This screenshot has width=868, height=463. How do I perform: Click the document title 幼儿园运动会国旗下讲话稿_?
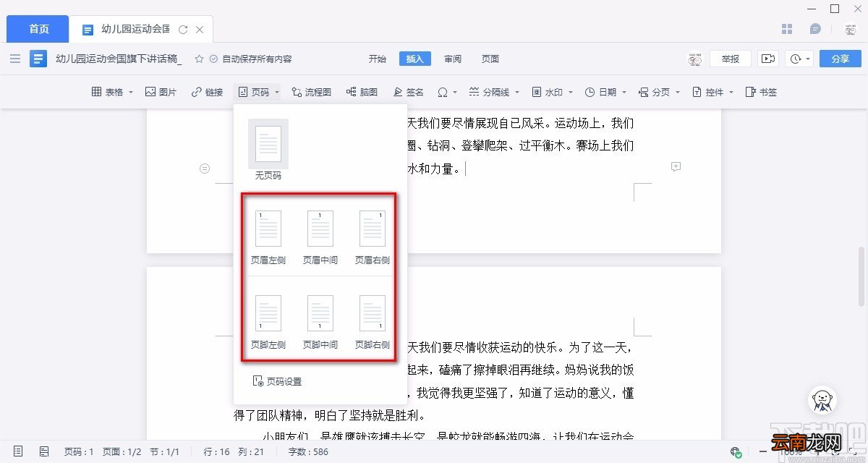(x=119, y=59)
